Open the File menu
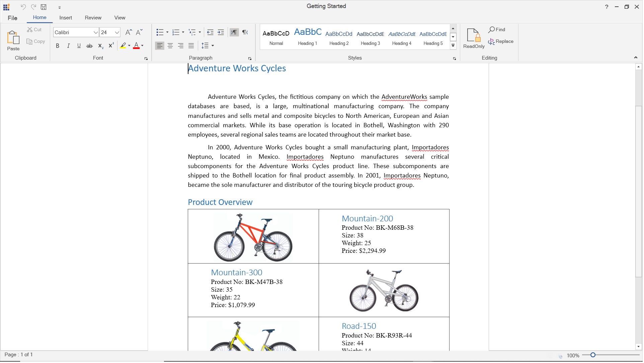644x363 pixels. tap(12, 18)
